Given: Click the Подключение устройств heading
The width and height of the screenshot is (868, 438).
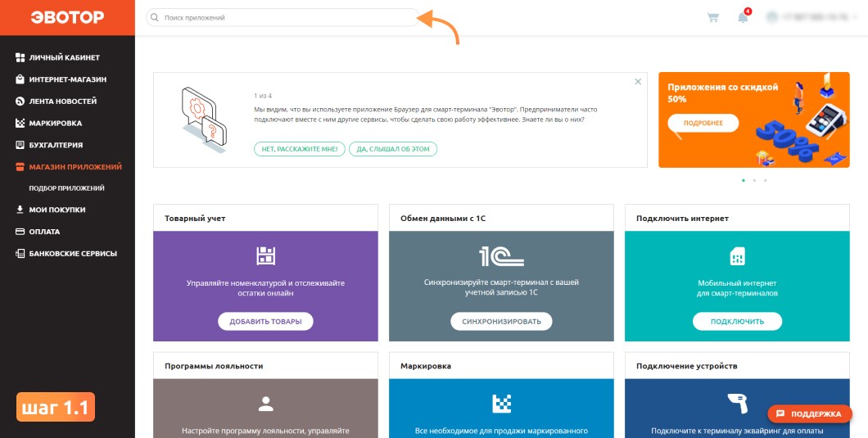Looking at the screenshot, I should tap(687, 366).
